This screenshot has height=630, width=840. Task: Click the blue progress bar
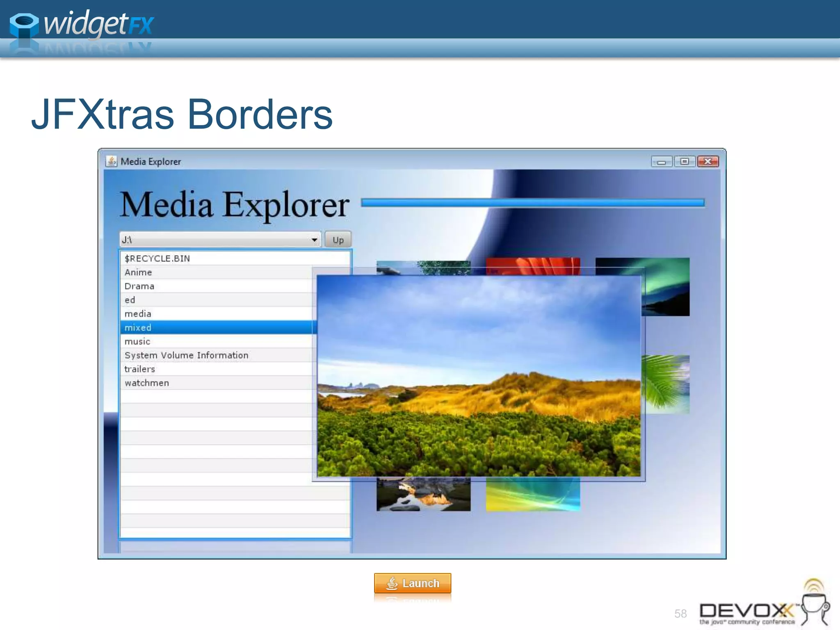click(x=533, y=203)
